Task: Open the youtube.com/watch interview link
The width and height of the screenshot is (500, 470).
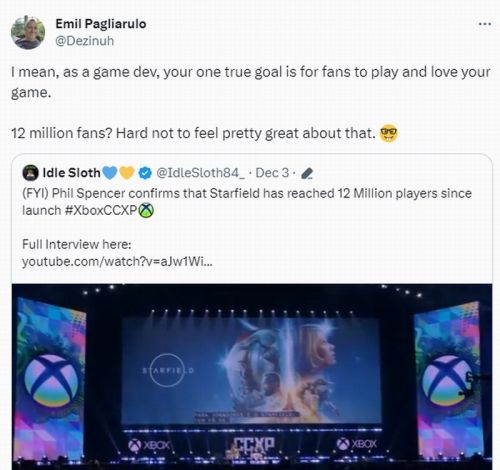Action: point(117,261)
